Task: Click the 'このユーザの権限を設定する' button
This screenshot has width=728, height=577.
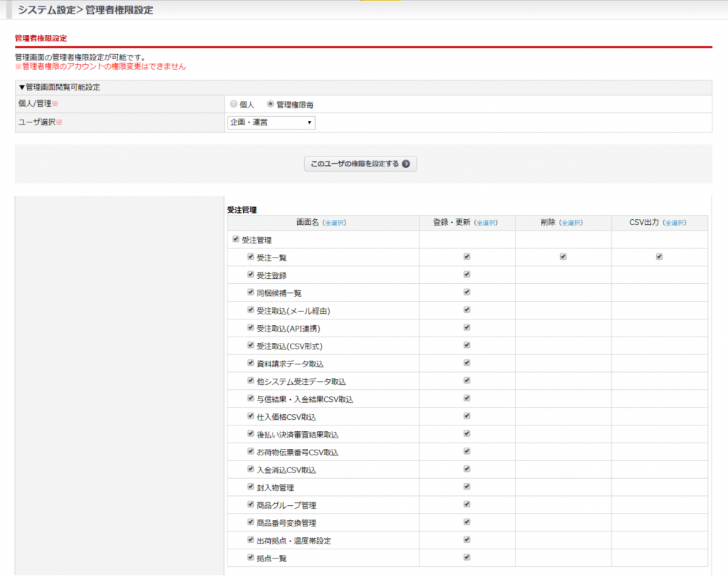Action: [360, 164]
